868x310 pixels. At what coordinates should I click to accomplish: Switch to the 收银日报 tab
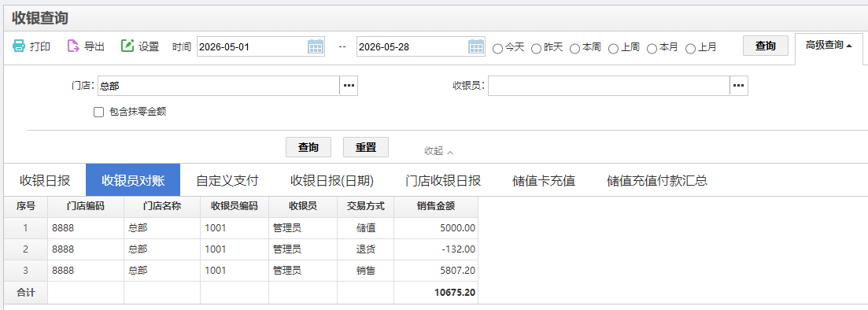coord(45,180)
